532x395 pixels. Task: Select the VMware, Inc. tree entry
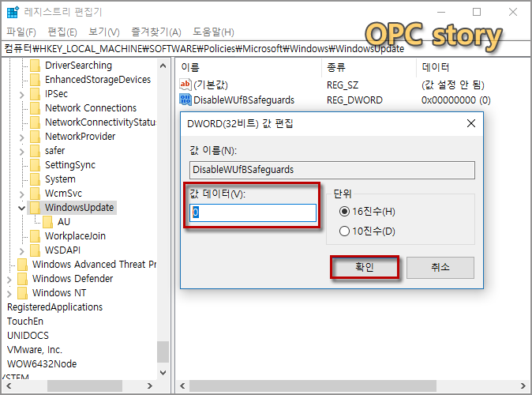pyautogui.click(x=35, y=350)
